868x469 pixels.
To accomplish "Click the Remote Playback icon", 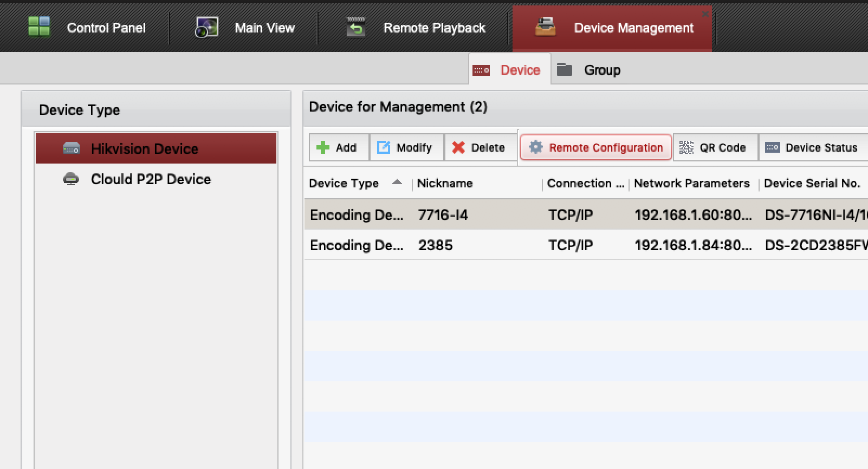I will coord(355,27).
